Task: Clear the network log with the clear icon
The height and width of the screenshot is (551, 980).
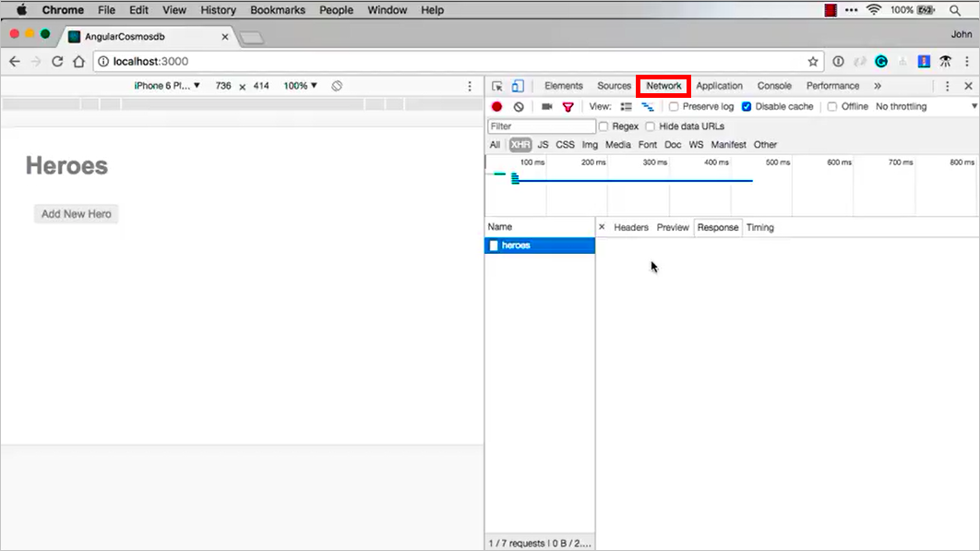Action: 517,106
